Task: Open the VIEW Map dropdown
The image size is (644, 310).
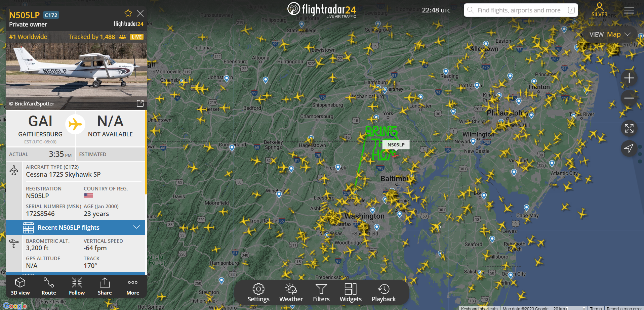Action: click(x=610, y=34)
